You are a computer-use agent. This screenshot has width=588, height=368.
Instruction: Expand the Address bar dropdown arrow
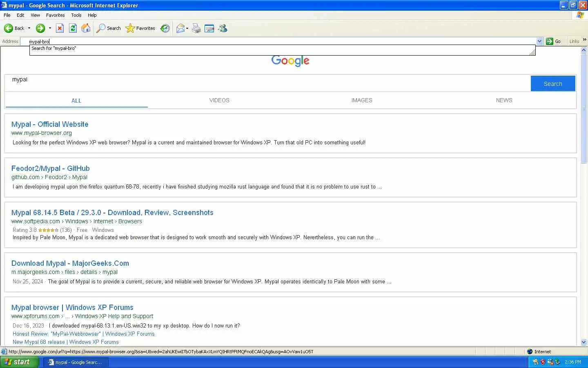pyautogui.click(x=539, y=41)
